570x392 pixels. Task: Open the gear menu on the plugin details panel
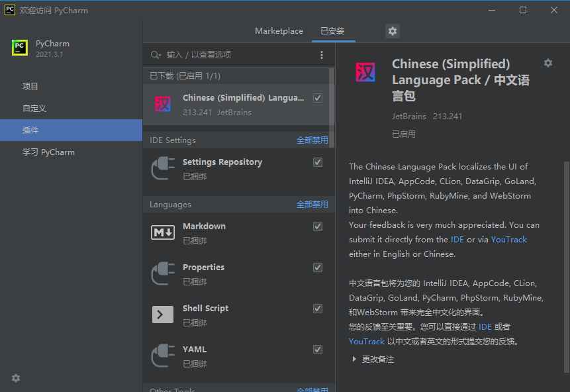(x=548, y=63)
